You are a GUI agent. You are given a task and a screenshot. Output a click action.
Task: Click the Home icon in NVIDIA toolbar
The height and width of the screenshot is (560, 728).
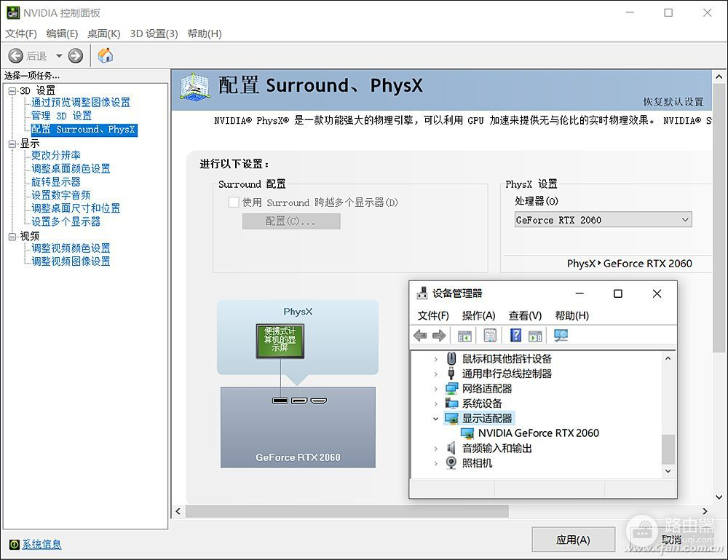coord(106,55)
